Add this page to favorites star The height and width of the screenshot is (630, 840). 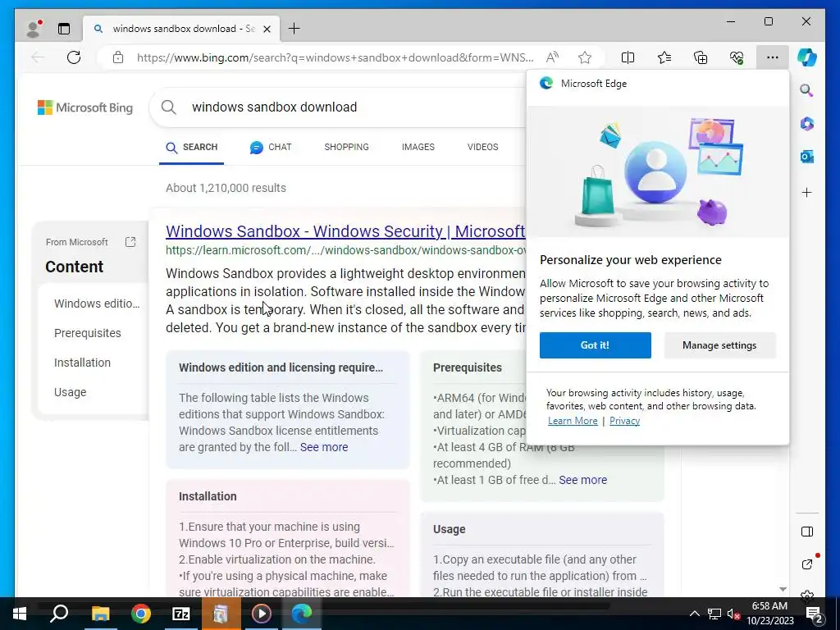click(x=585, y=57)
